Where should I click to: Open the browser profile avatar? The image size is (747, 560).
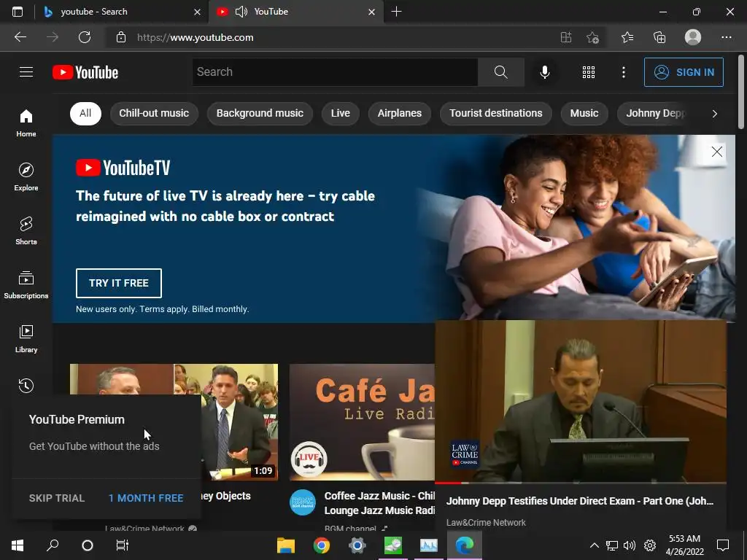pos(693,37)
